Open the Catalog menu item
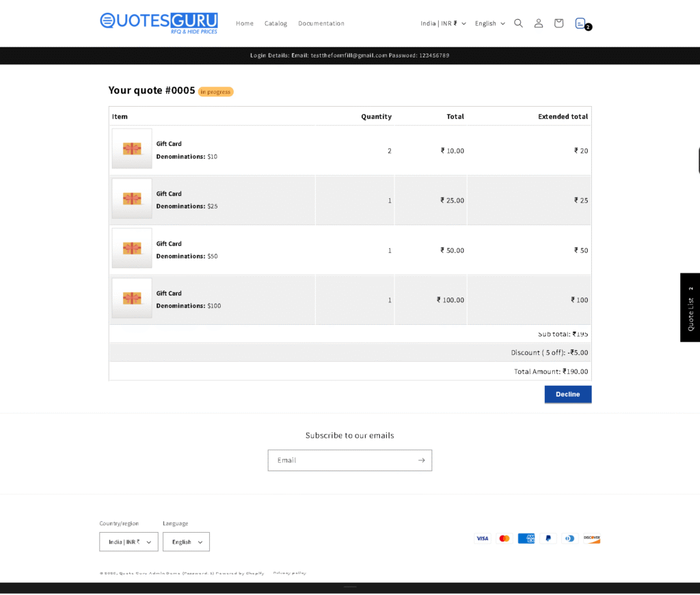Screen dimensions: 700x595 point(275,23)
